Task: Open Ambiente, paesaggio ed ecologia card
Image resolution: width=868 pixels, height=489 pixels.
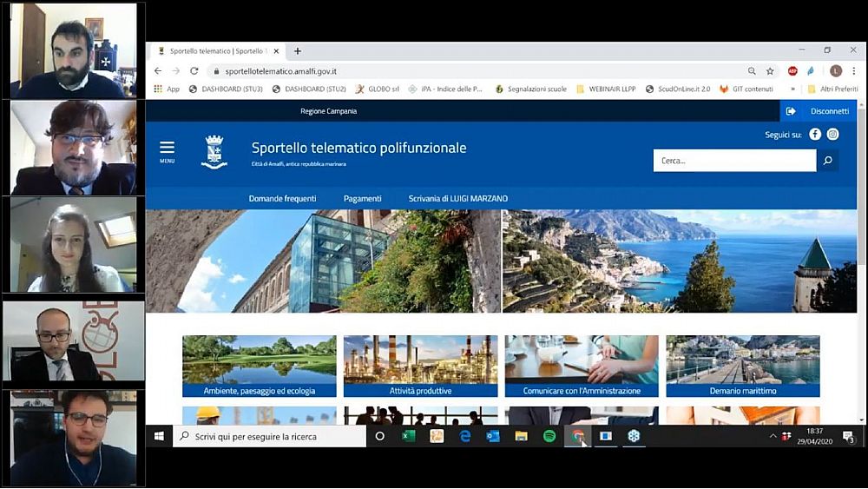Action: click(x=259, y=366)
